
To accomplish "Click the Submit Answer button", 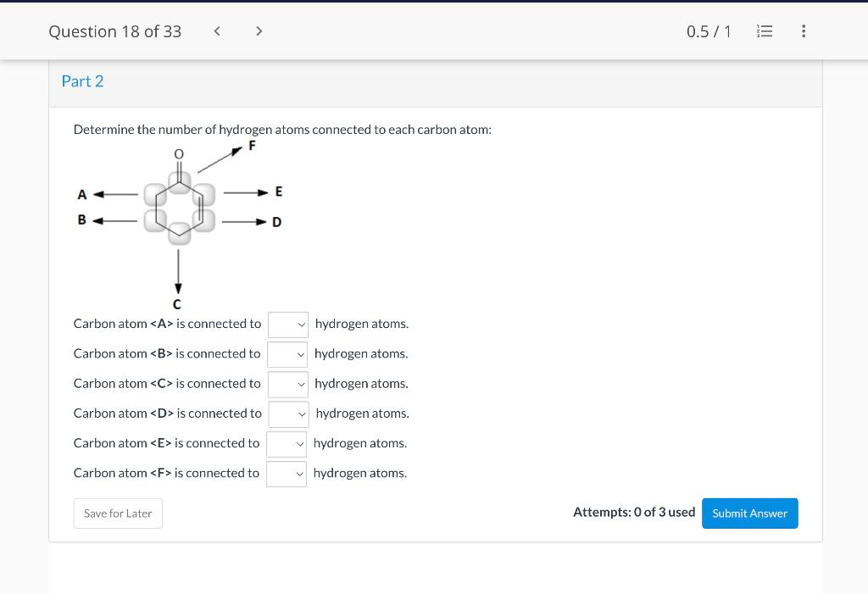I will tap(749, 514).
